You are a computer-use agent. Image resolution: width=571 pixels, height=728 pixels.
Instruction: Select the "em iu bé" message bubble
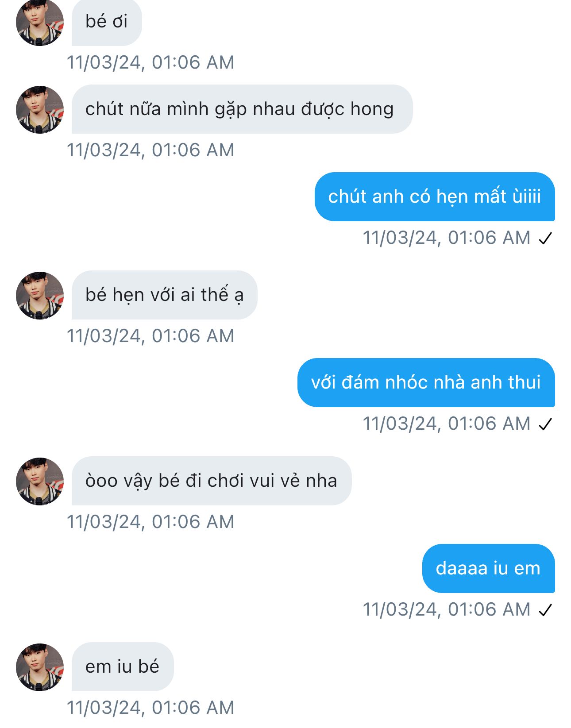[123, 667]
